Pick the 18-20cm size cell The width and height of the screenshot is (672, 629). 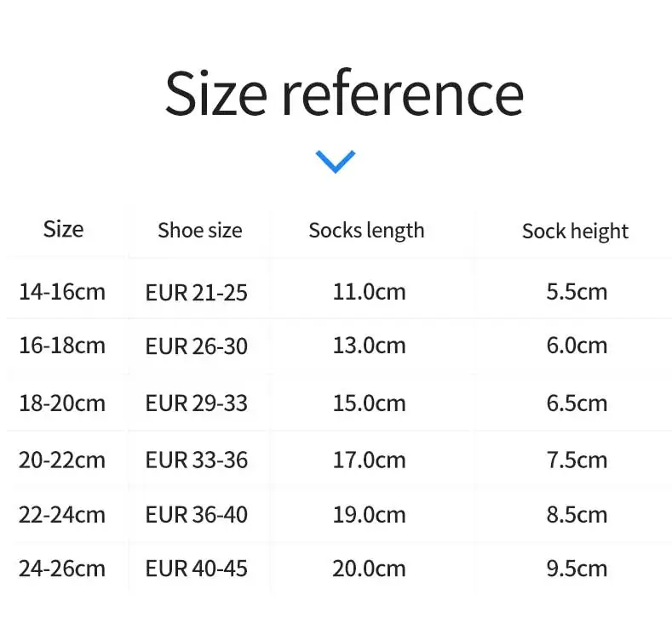[x=62, y=403]
